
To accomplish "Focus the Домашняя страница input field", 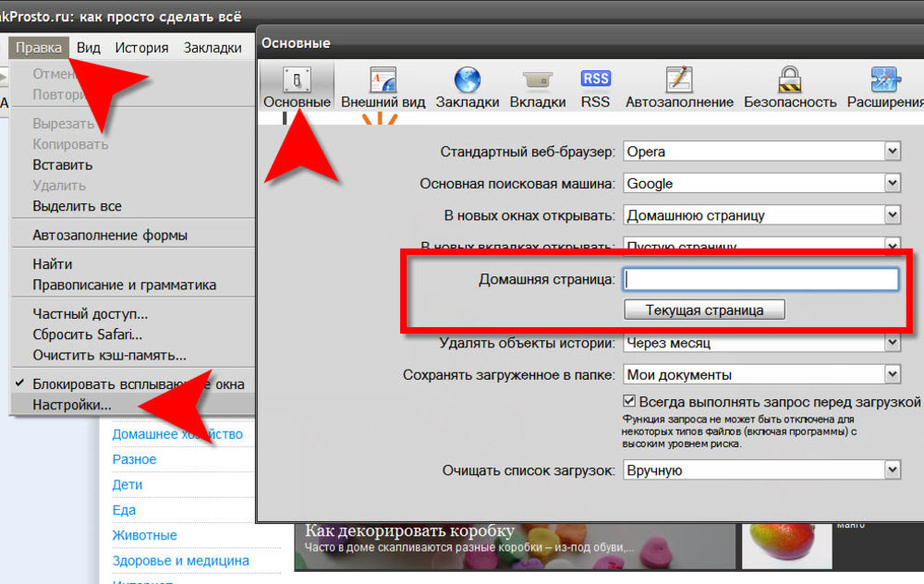I will pyautogui.click(x=760, y=279).
